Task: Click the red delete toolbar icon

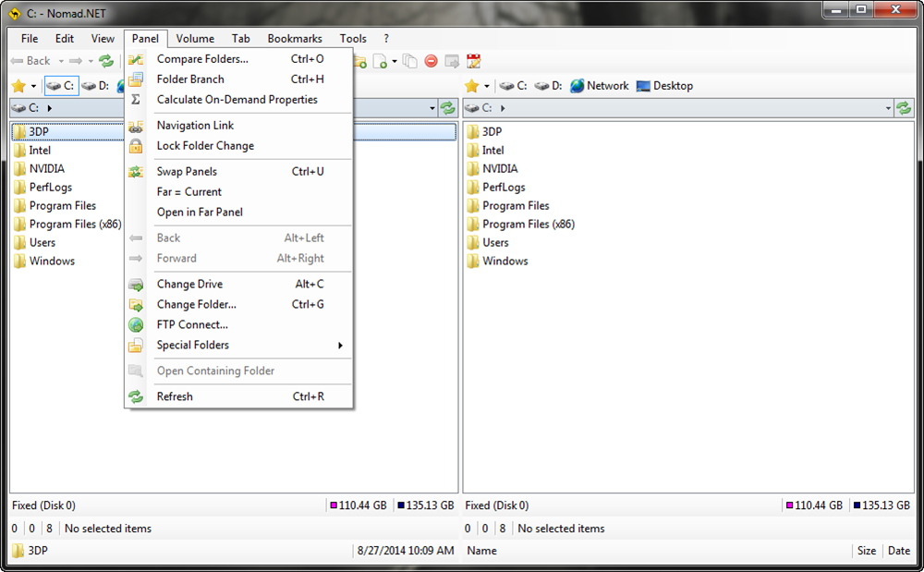Action: (x=432, y=61)
